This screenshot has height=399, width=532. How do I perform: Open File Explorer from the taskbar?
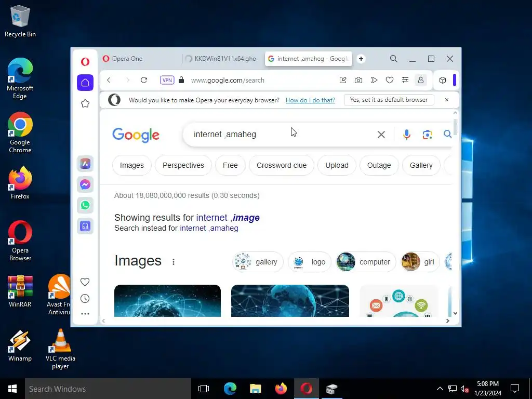tap(255, 389)
